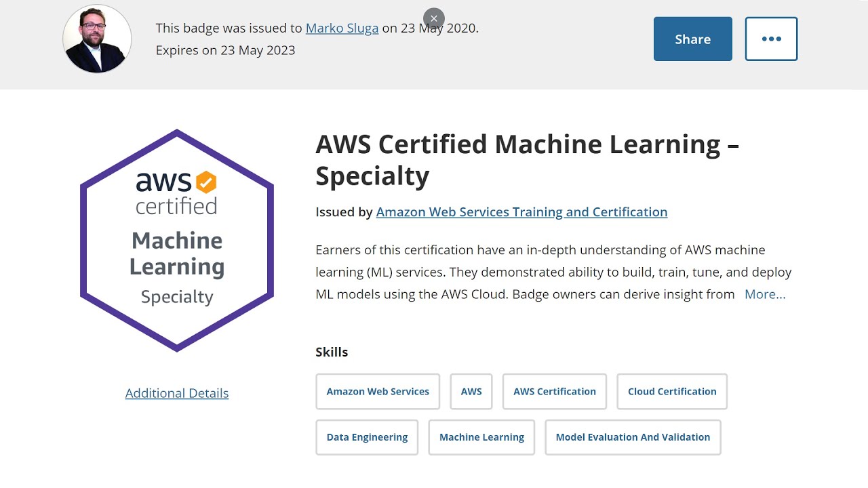868x488 pixels.
Task: Click the AWS Machine Learning Specialty badge image
Action: coord(177,241)
